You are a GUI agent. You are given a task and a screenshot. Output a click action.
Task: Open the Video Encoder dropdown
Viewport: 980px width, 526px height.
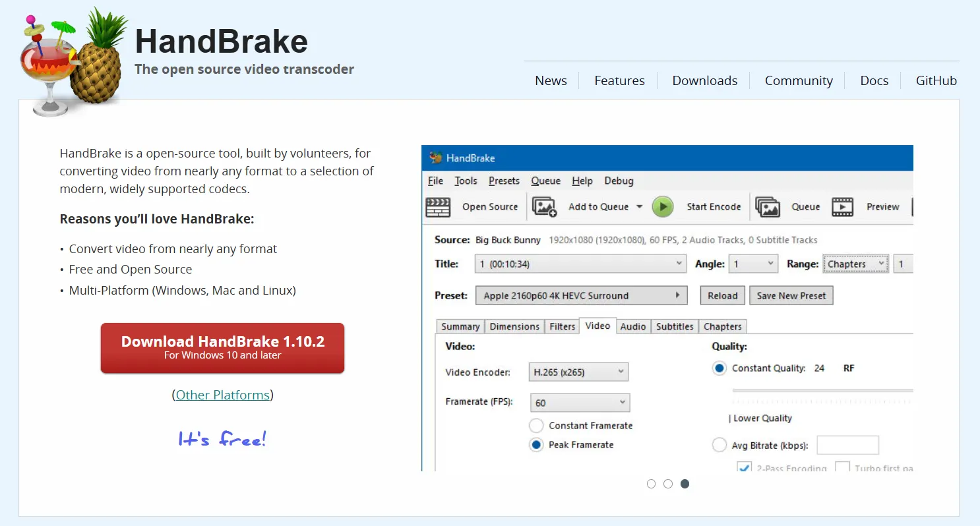pyautogui.click(x=578, y=371)
